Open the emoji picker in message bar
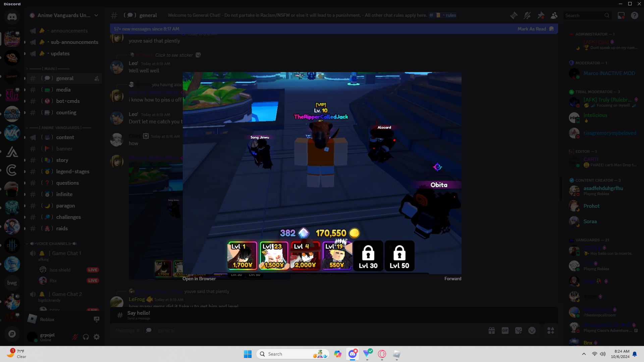This screenshot has height=362, width=644. click(x=532, y=330)
